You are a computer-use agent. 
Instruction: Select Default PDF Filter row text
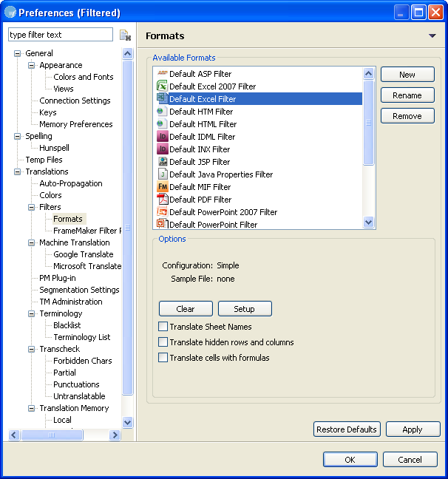point(200,200)
